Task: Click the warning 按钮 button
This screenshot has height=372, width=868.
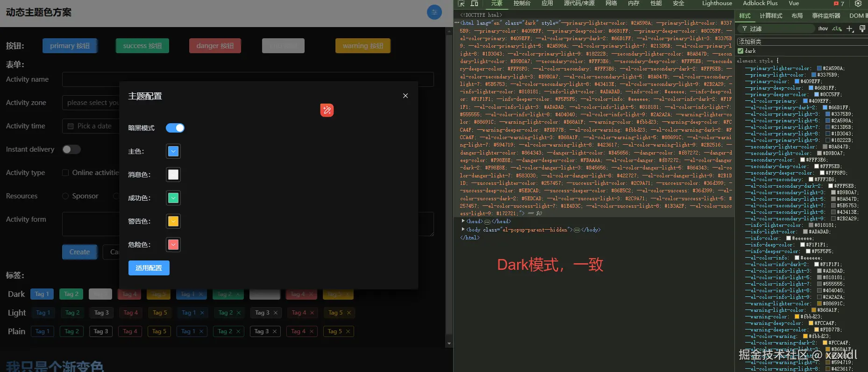Action: 363,46
